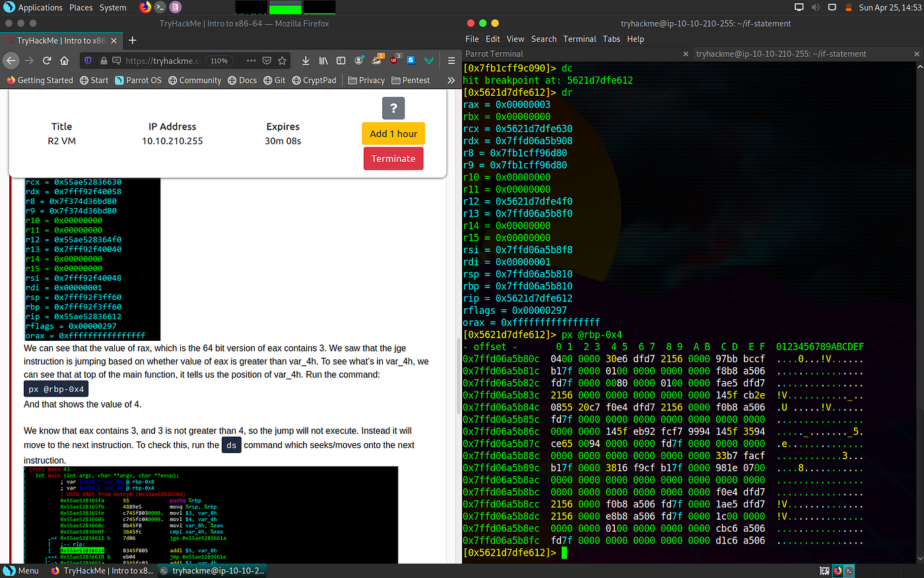Click the terminal scrollbar up arrow
The height and width of the screenshot is (578, 924).
pos(920,67)
